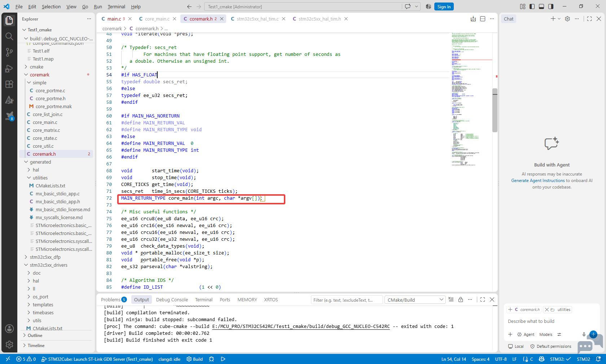606x364 pixels.
Task: Open the Models picker in chat
Action: pyautogui.click(x=546, y=334)
